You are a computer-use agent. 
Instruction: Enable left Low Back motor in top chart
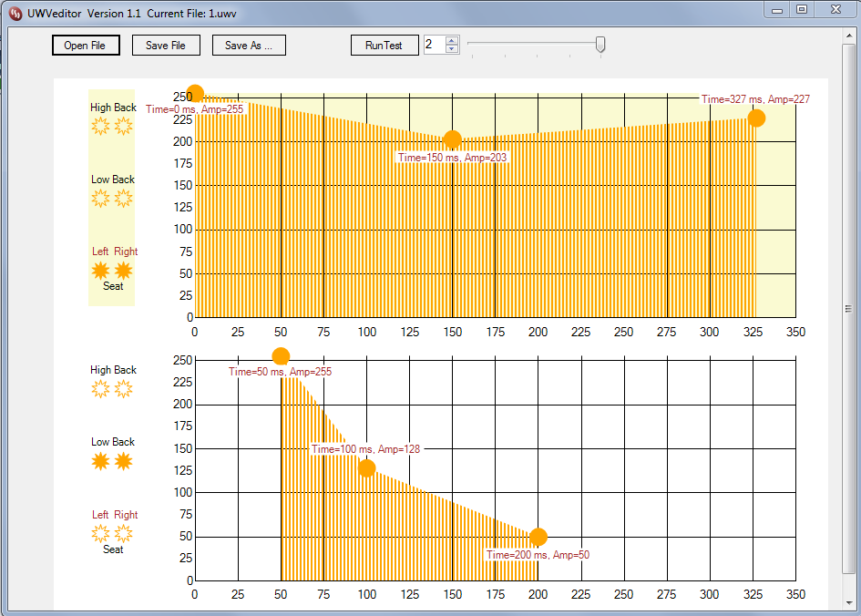coord(100,199)
